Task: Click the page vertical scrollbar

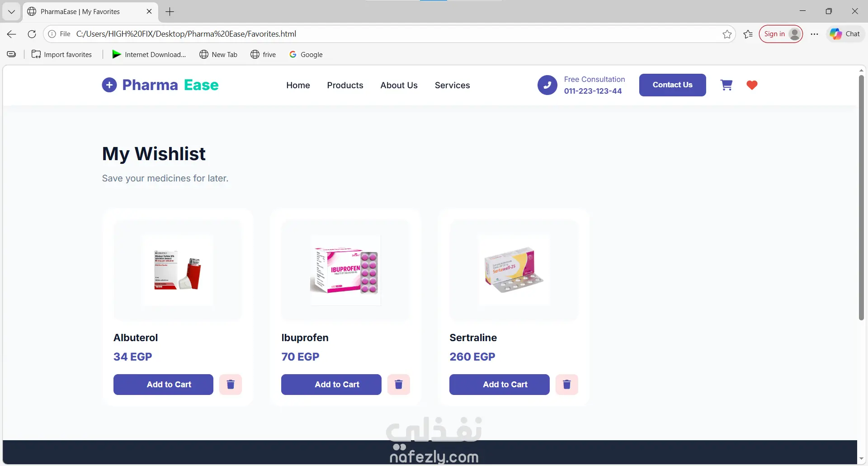Action: coord(861,198)
